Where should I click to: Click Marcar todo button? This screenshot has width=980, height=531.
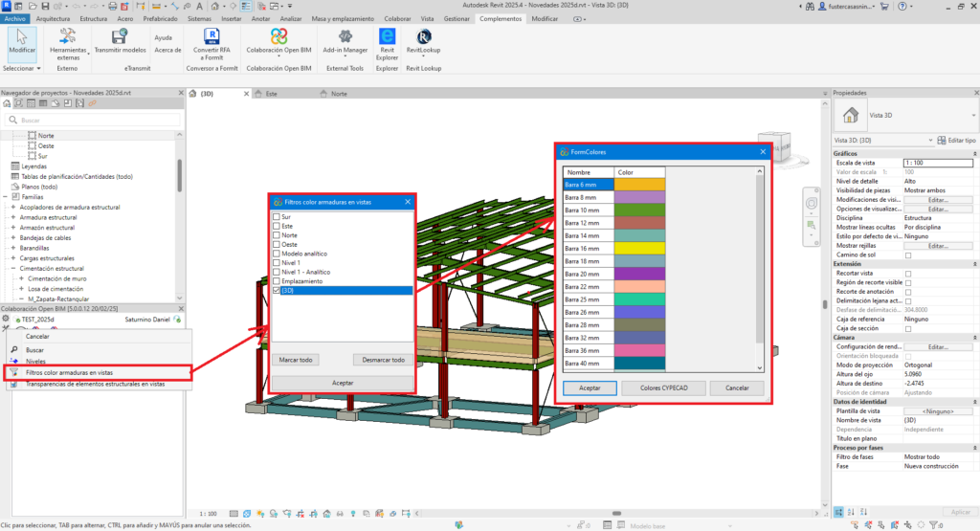(296, 360)
